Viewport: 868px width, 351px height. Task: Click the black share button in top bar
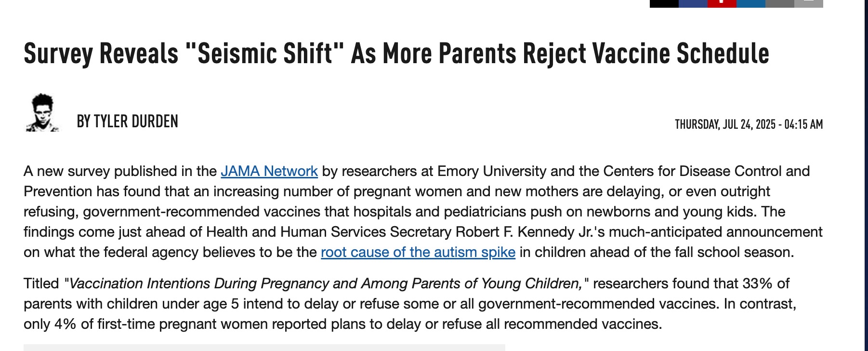click(664, 3)
